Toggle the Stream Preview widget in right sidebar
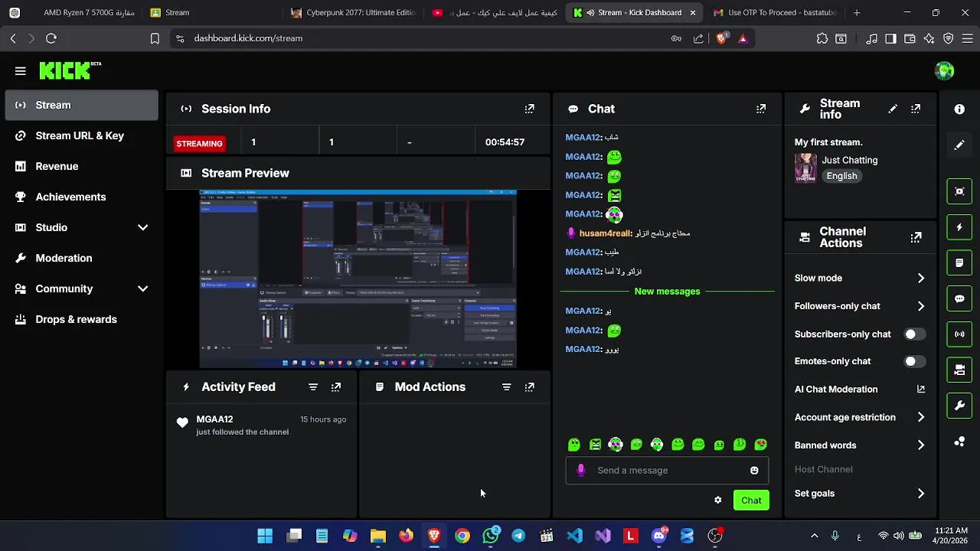980x551 pixels. pyautogui.click(x=959, y=191)
